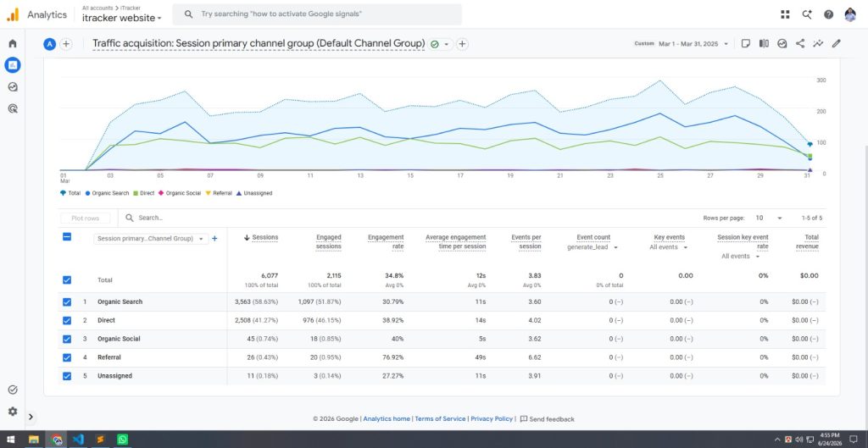This screenshot has height=448, width=868.
Task: Toggle the header select-all checkbox
Action: pyautogui.click(x=67, y=237)
